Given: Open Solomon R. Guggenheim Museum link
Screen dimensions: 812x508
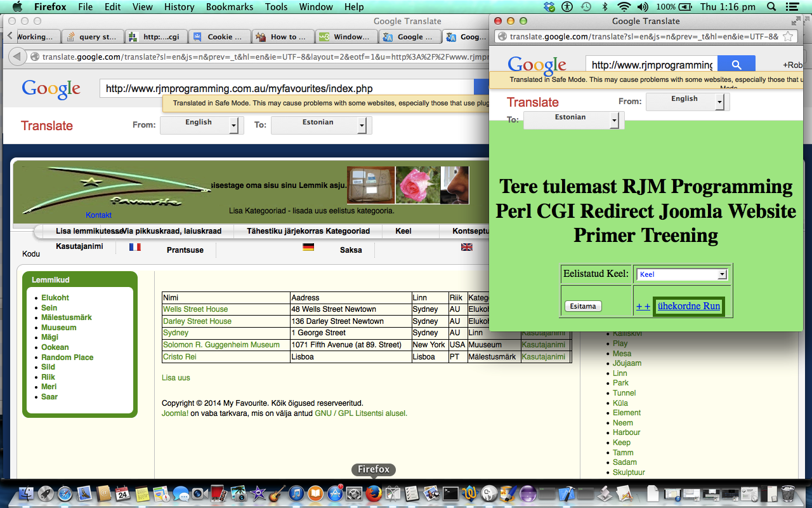Looking at the screenshot, I should coord(221,345).
